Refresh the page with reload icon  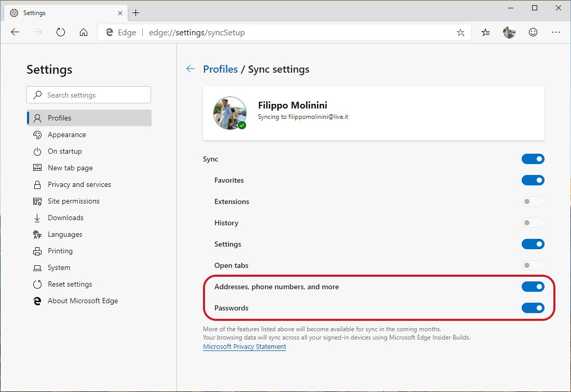coord(60,32)
